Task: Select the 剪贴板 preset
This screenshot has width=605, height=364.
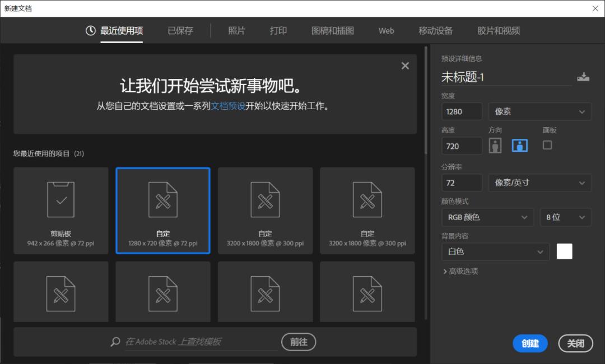Action: coord(61,210)
